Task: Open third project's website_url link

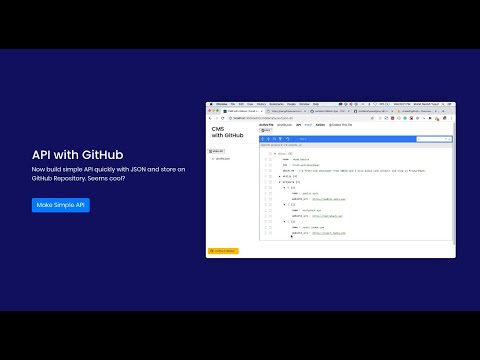Action: 329,233
